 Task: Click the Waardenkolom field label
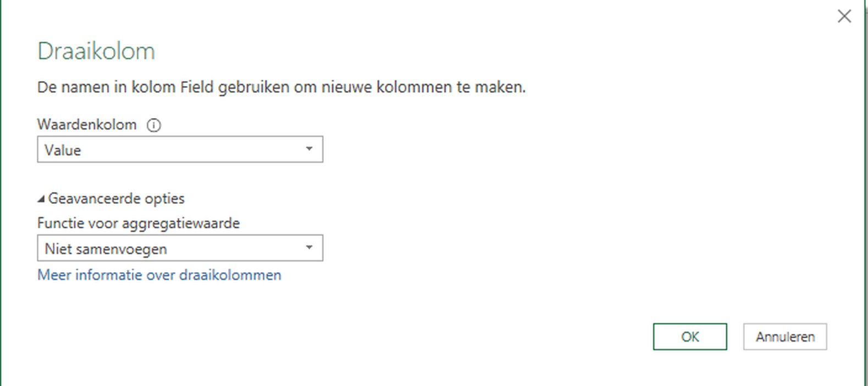(x=87, y=125)
